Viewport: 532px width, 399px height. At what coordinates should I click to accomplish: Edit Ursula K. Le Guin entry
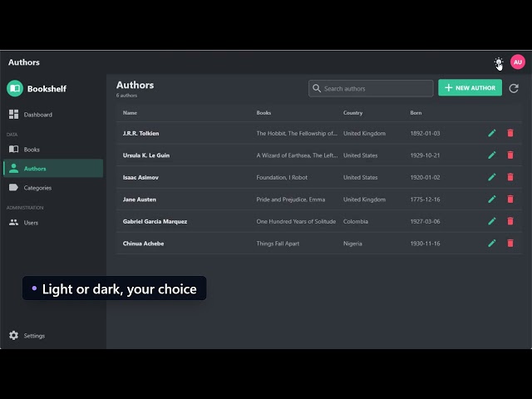(491, 155)
